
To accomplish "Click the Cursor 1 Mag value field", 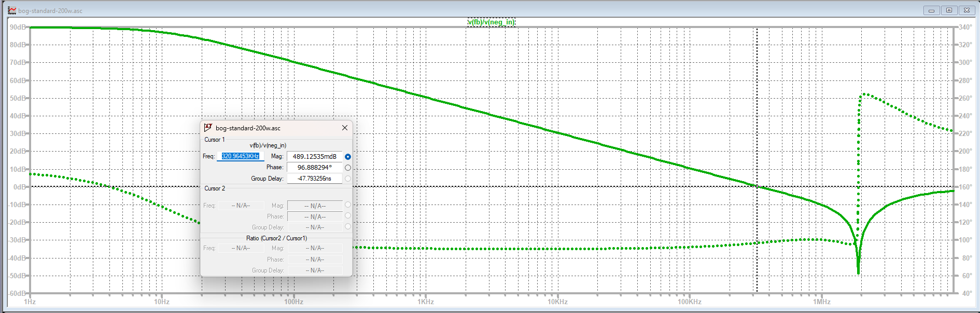I will (314, 156).
